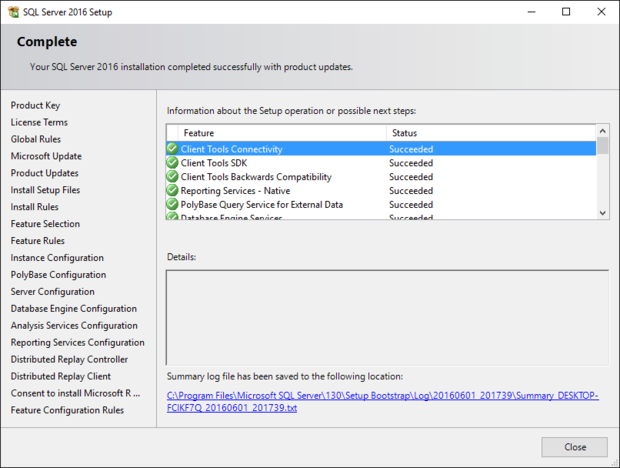
Task: Click the Microsoft Update step
Action: tap(46, 156)
